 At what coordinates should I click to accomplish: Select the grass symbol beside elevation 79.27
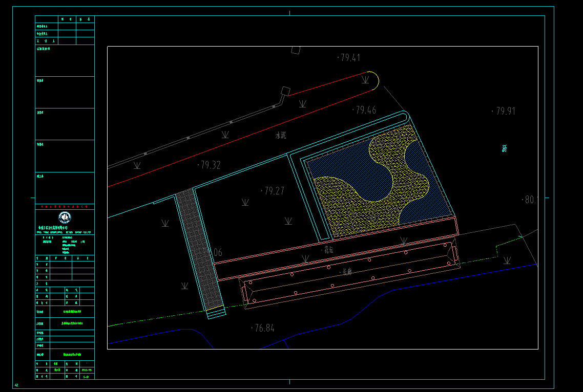click(245, 203)
